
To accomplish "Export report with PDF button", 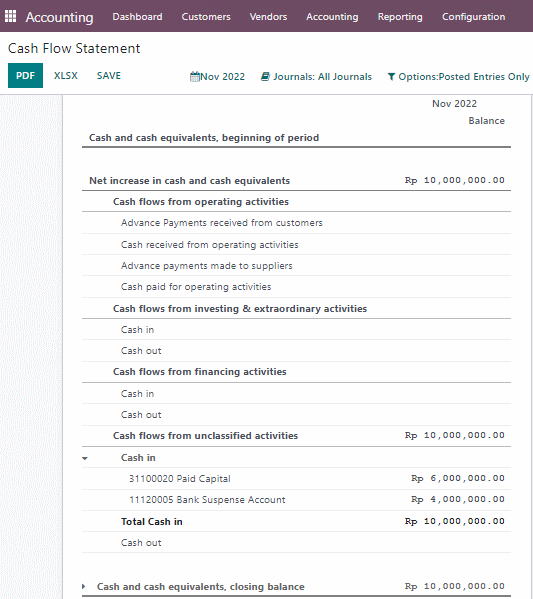I will click(25, 76).
